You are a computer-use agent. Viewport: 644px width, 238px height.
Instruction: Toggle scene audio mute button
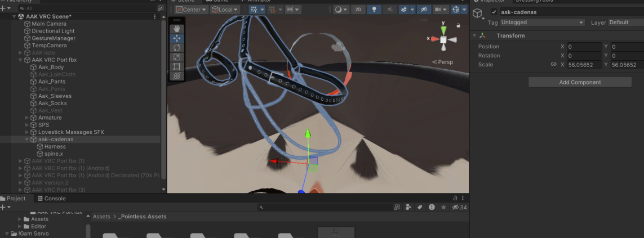pos(390,10)
